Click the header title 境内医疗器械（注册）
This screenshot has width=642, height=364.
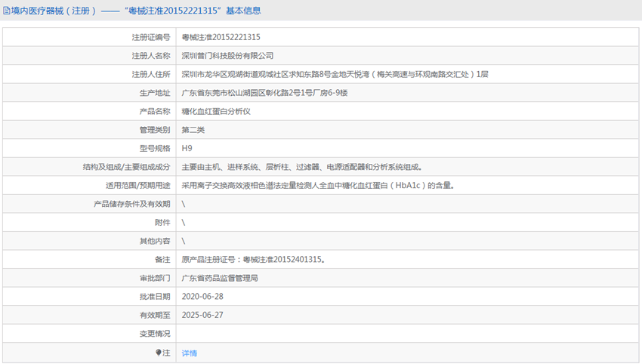[54, 11]
